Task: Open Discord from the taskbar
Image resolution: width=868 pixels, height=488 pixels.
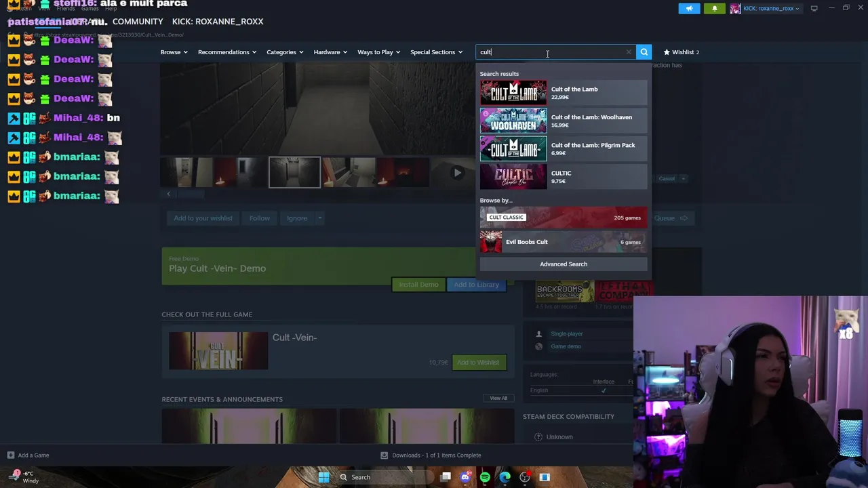Action: 465,477
